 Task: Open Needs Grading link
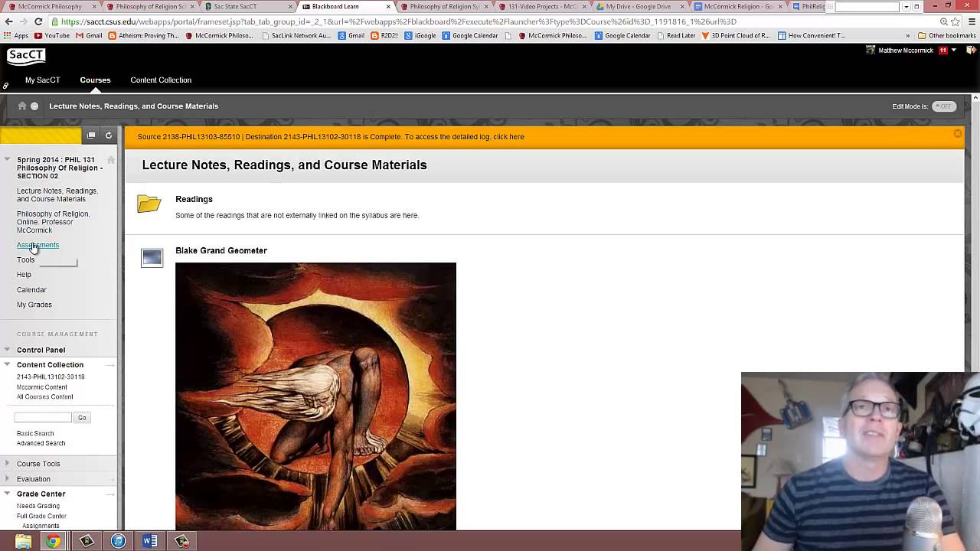point(38,506)
